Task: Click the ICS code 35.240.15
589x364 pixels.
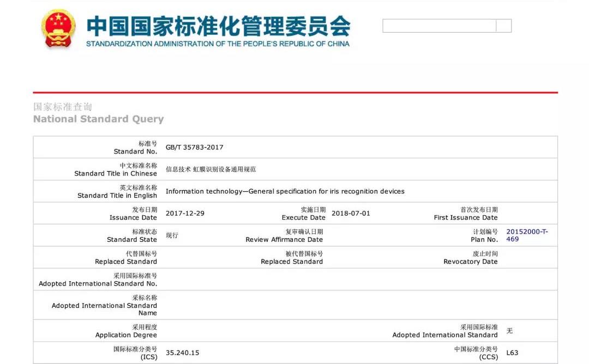Action: click(x=182, y=353)
